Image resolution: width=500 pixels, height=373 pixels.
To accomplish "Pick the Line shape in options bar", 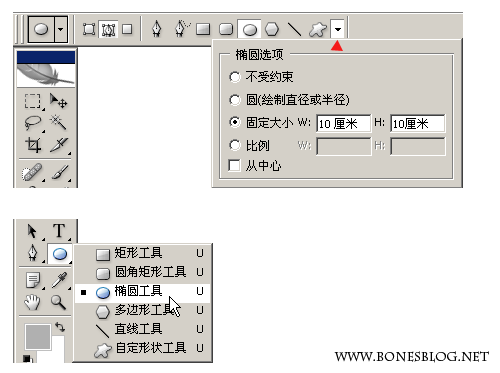I will click(x=294, y=29).
